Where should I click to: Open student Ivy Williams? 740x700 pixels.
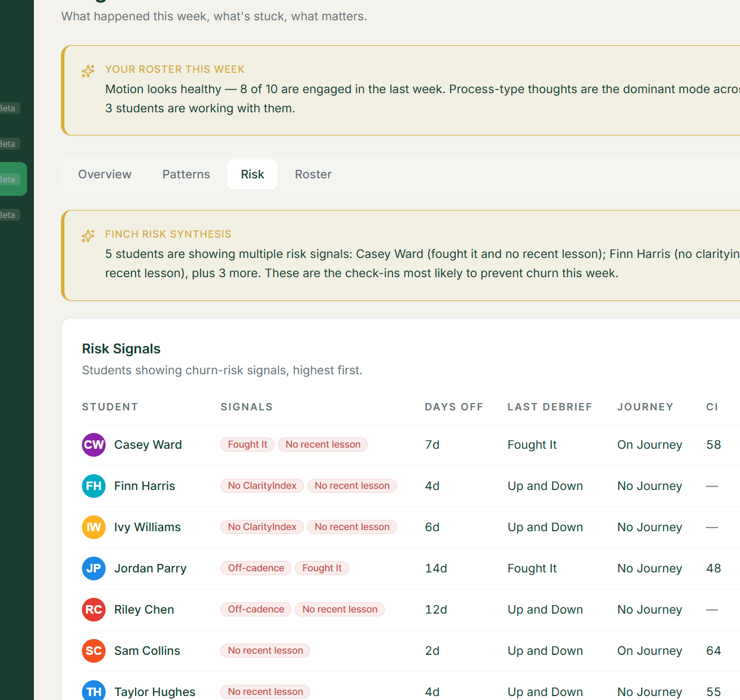tap(147, 527)
